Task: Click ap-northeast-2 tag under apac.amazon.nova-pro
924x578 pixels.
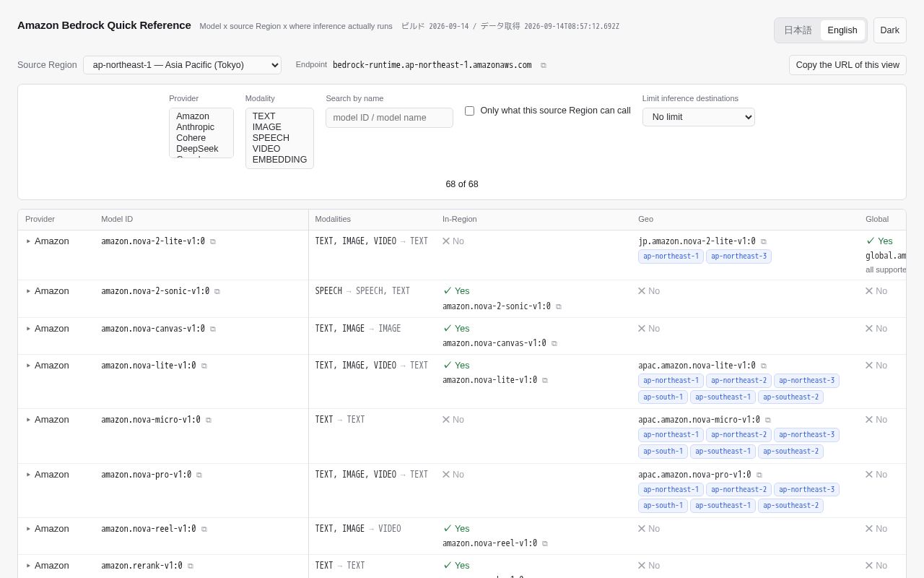Action: tap(738, 490)
